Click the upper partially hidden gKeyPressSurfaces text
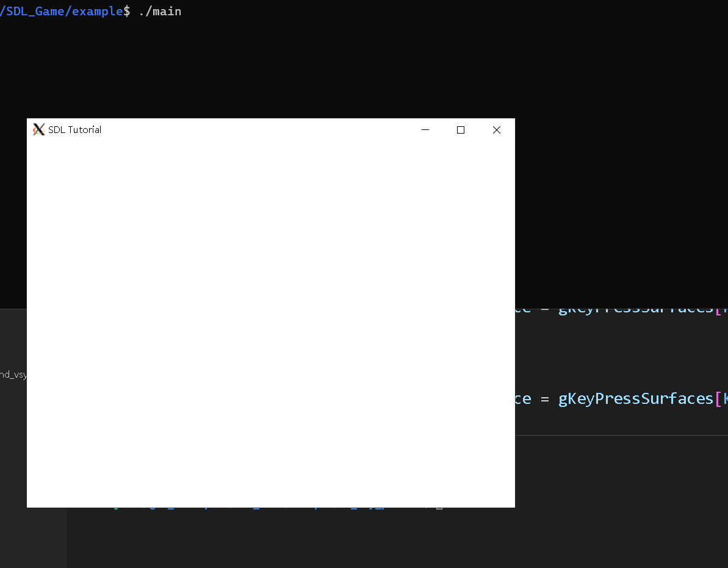The width and height of the screenshot is (728, 568). [x=636, y=307]
